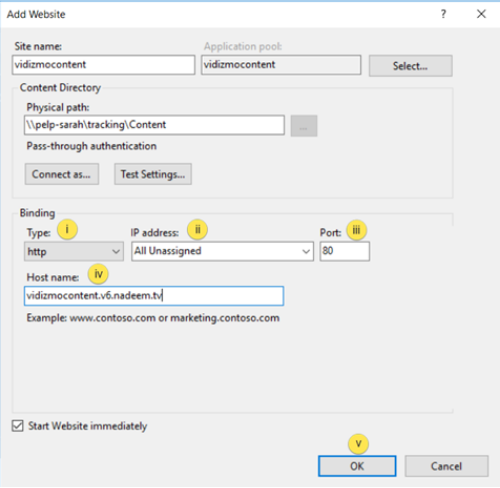Toggle the Start Website immediately checkbox

click(x=18, y=426)
